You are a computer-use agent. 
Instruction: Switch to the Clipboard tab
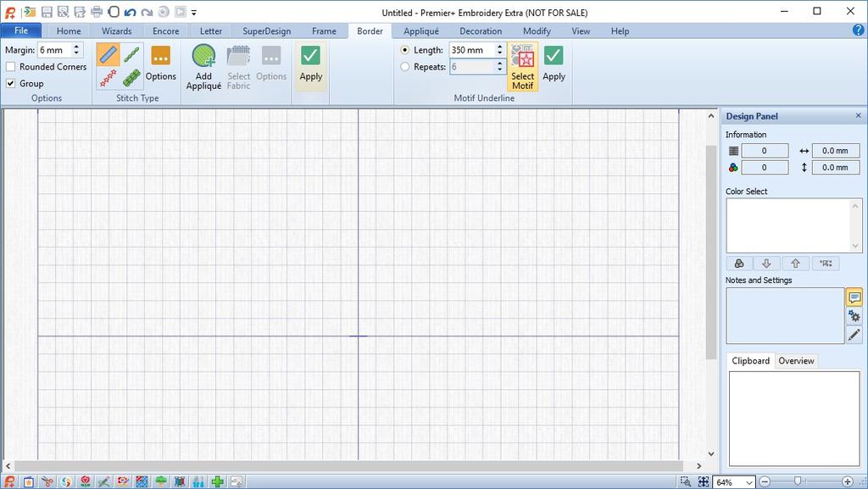[x=750, y=361]
